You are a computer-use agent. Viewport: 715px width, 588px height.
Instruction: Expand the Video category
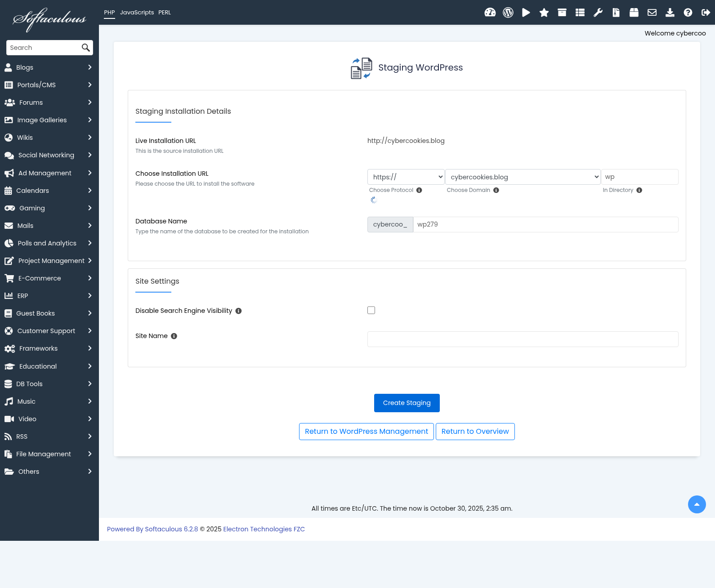(49, 419)
